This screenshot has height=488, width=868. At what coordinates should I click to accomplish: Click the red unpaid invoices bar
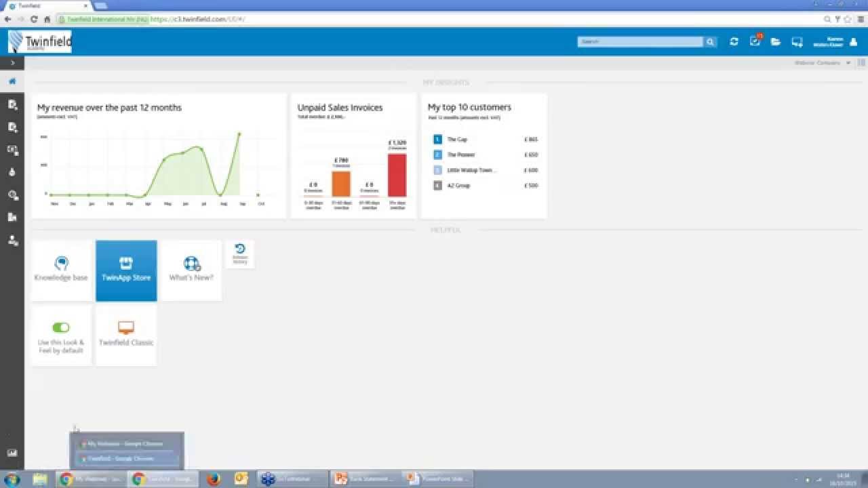(x=397, y=175)
